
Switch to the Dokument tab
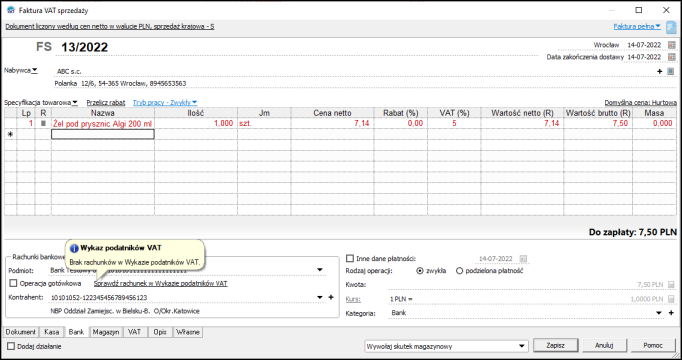point(20,332)
